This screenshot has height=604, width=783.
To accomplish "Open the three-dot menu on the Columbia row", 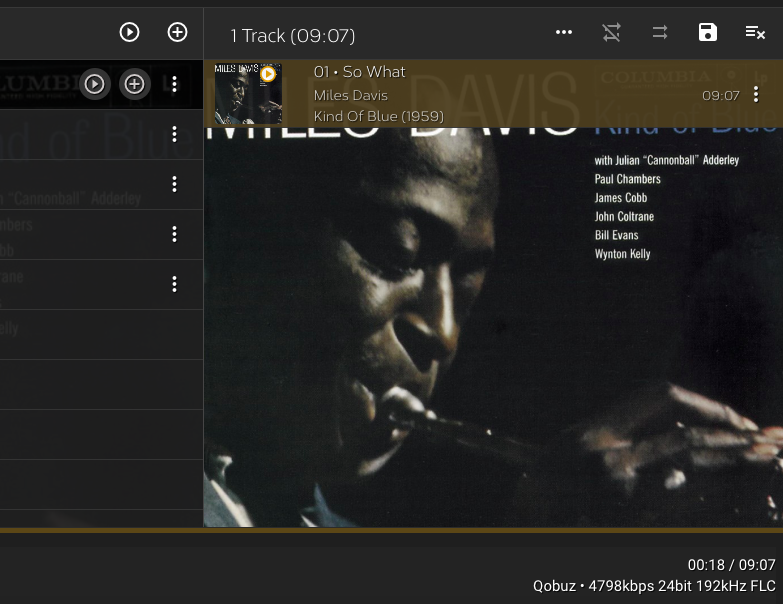I will click(x=174, y=84).
